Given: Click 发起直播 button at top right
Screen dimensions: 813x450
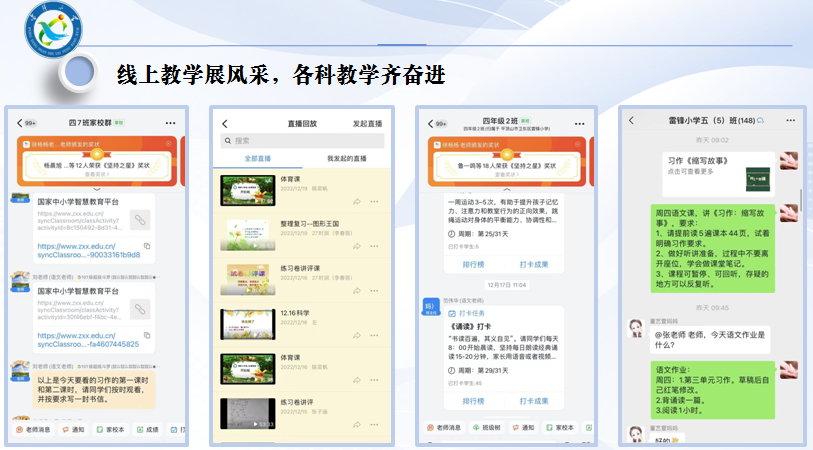Looking at the screenshot, I should [367, 123].
